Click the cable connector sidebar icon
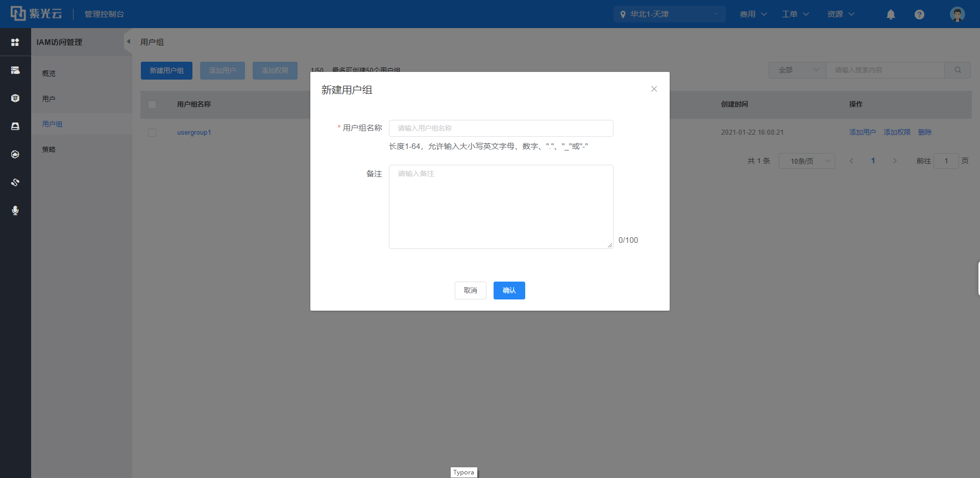Screen dimensions: 980x478 coord(15,182)
